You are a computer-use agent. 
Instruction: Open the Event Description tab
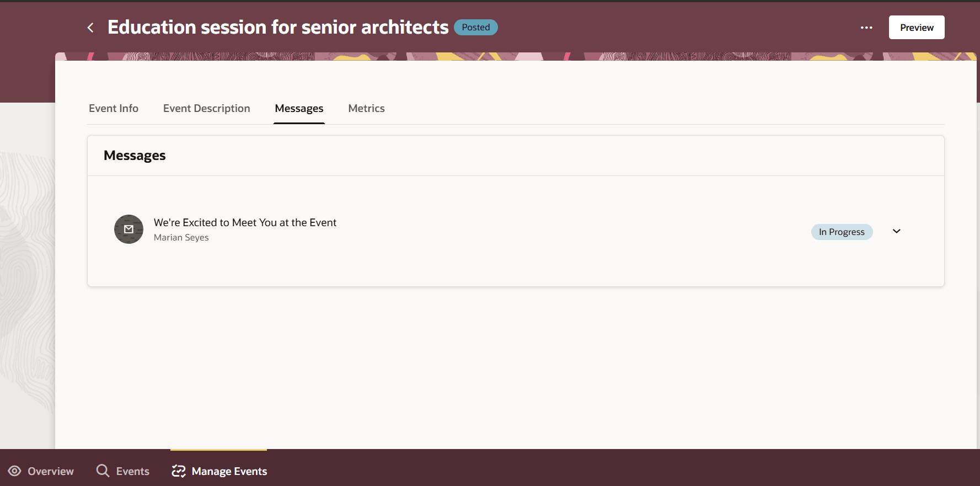coord(206,109)
